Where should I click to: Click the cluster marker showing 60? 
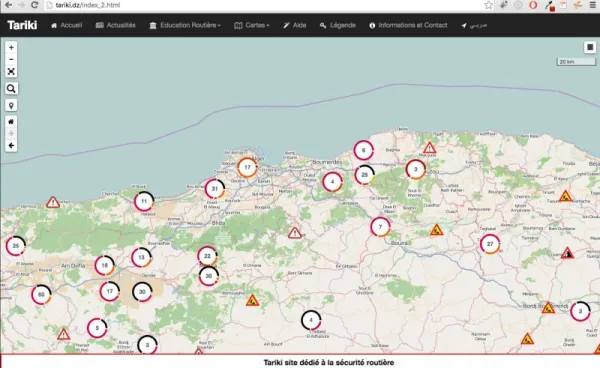coord(41,295)
